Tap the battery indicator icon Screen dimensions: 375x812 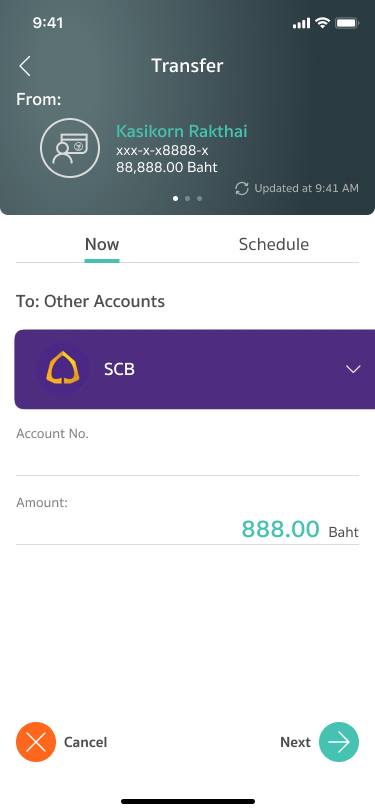347,23
